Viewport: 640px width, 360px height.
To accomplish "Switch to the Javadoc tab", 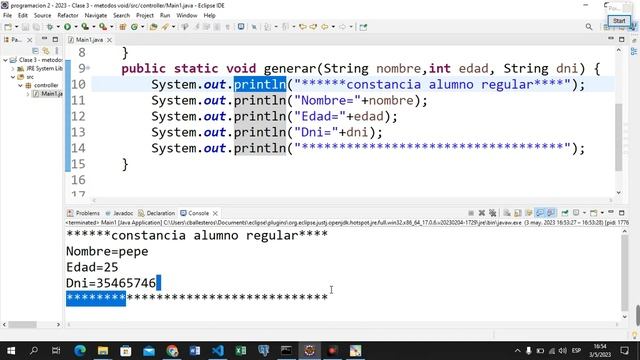I will point(119,213).
